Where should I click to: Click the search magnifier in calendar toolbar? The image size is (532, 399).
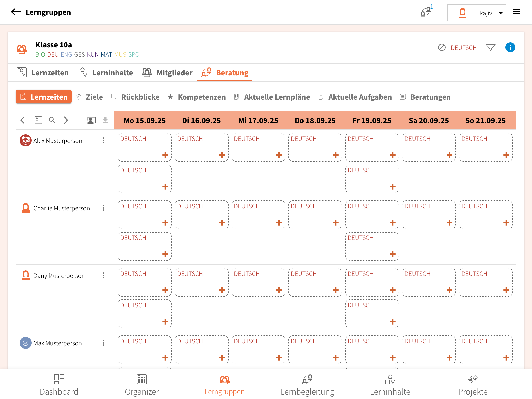52,120
